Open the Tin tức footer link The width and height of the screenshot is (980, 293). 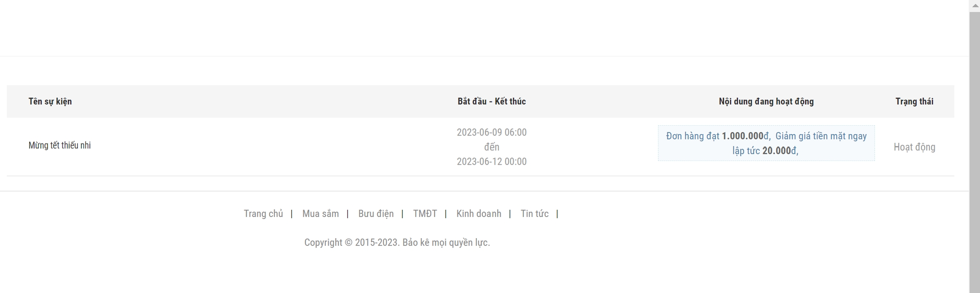[x=534, y=214]
